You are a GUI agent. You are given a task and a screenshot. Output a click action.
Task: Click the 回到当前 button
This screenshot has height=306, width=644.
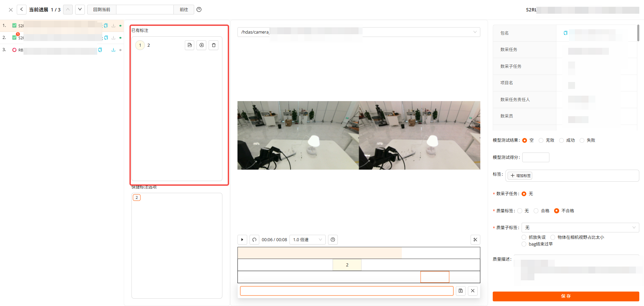point(102,9)
